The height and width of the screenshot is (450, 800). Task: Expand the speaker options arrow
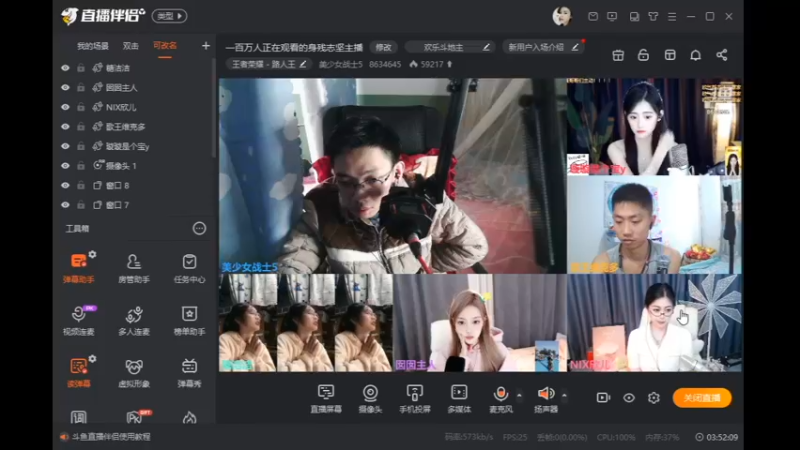point(564,395)
